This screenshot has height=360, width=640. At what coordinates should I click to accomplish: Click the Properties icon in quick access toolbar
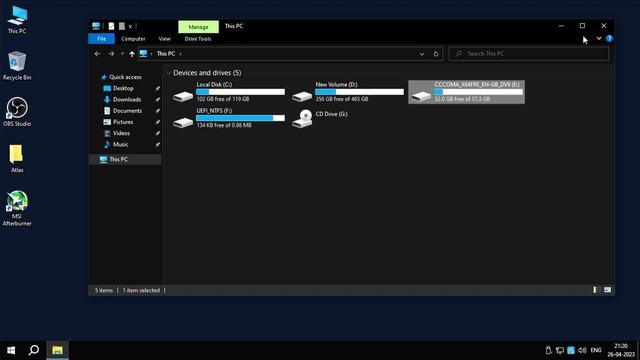[x=111, y=26]
